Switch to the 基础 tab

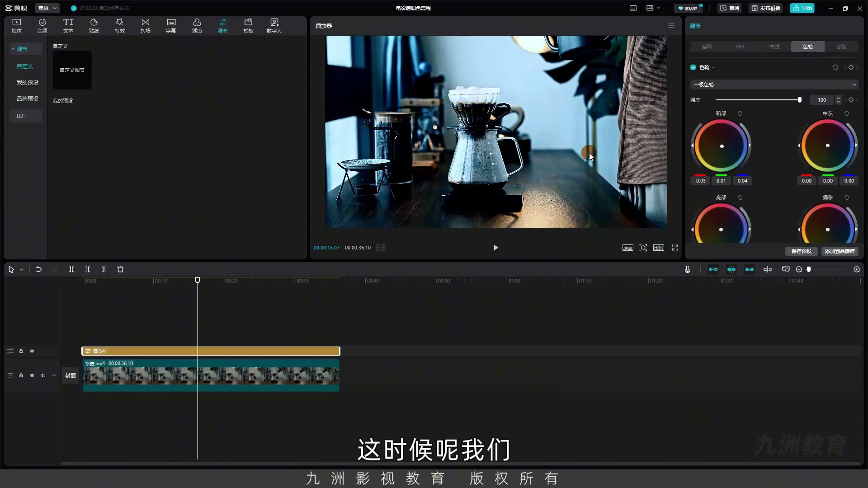[707, 47]
